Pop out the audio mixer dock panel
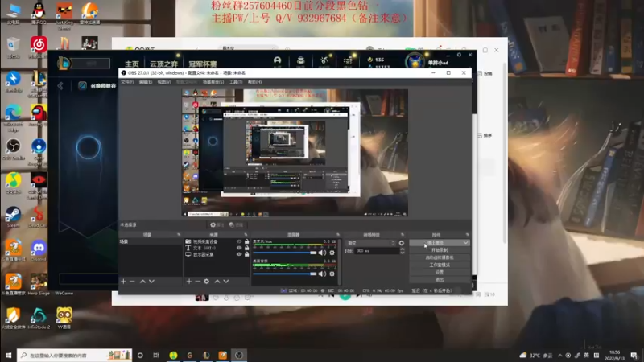 pyautogui.click(x=338, y=235)
